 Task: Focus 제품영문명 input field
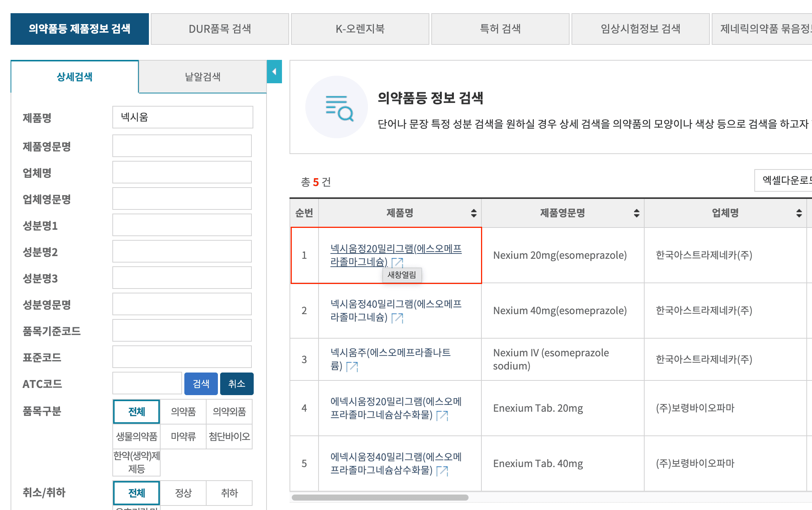(182, 146)
